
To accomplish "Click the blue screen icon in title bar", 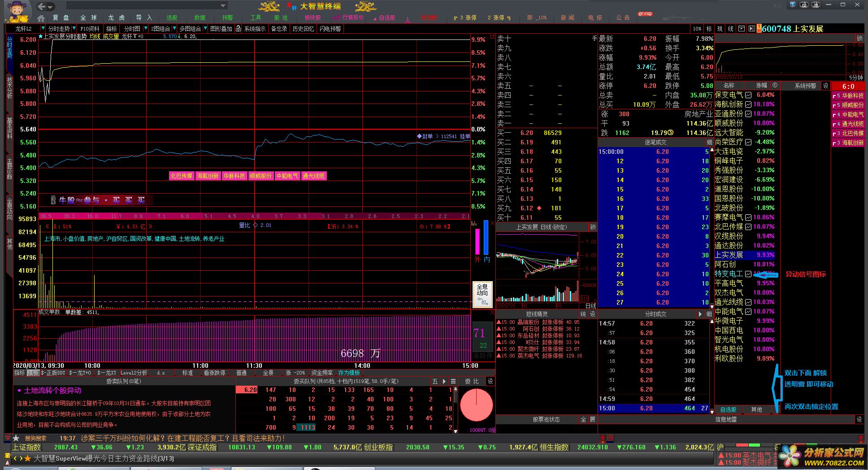I will pyautogui.click(x=793, y=5).
